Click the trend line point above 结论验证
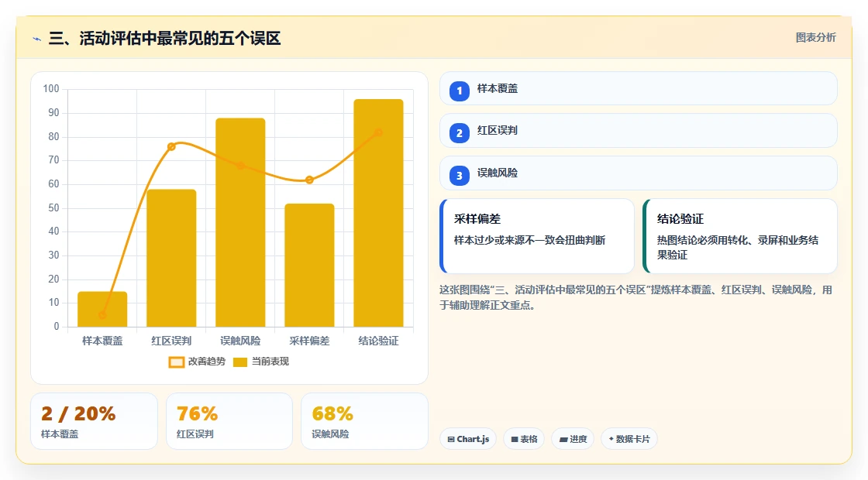 click(x=379, y=132)
